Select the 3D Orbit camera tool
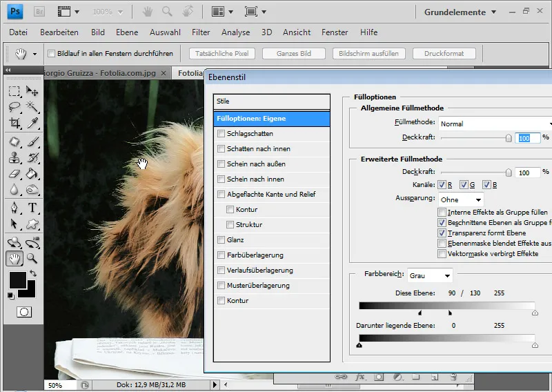Screen dimensions: 552x392 [x=32, y=242]
